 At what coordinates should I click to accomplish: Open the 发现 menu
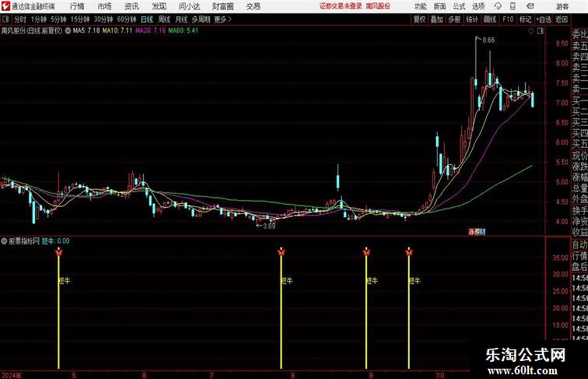tap(159, 6)
